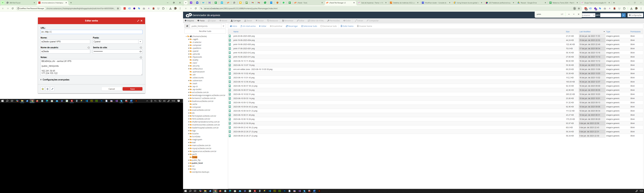Expand Configurações avançadas section
This screenshot has width=644, height=193.
(55, 80)
